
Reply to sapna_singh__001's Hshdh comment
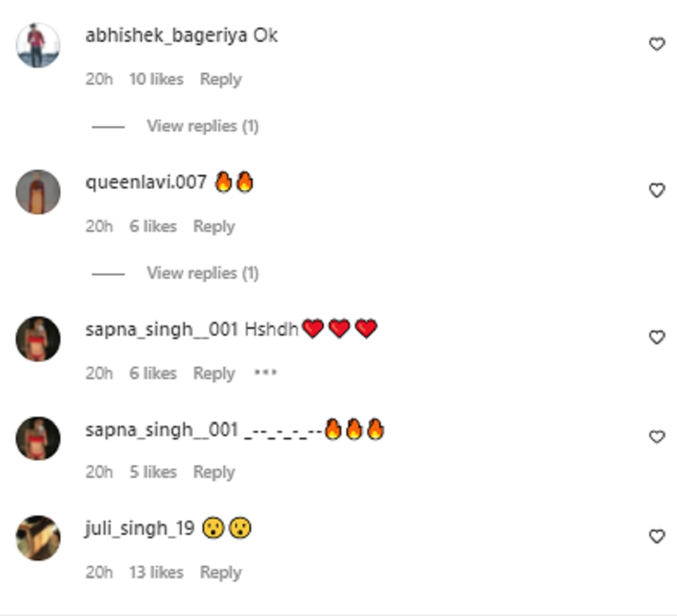(214, 373)
